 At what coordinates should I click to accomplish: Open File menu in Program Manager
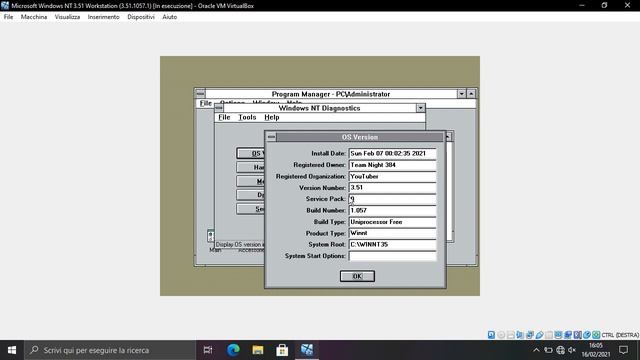[x=205, y=103]
